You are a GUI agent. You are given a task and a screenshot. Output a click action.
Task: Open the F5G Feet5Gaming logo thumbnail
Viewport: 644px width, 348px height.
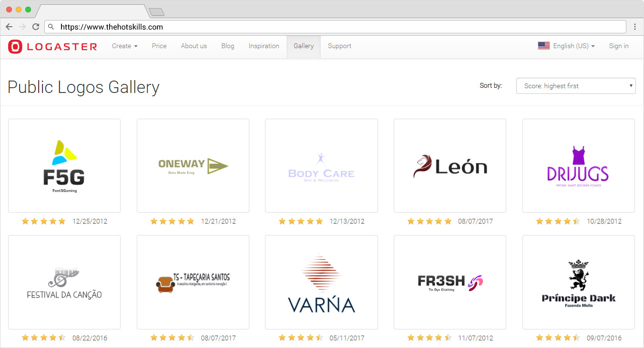coord(64,165)
